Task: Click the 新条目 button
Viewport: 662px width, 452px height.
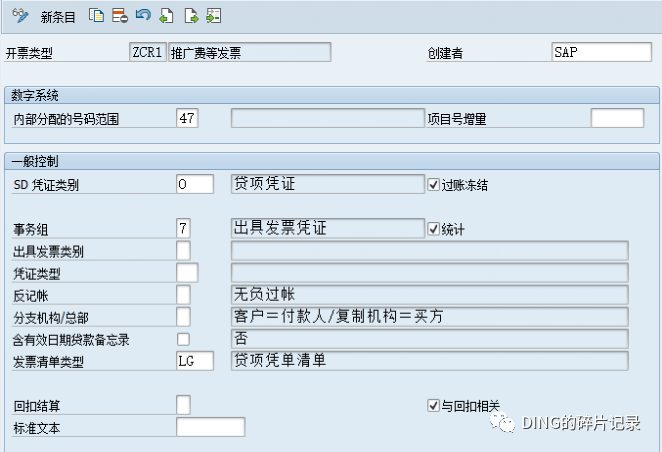Action: (x=58, y=17)
